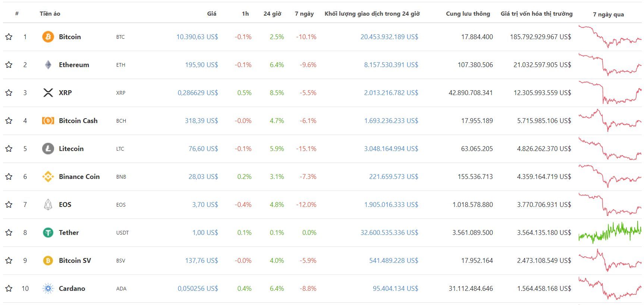
Task: Open Ethereum price 195,90 US$ link
Action: pyautogui.click(x=202, y=65)
